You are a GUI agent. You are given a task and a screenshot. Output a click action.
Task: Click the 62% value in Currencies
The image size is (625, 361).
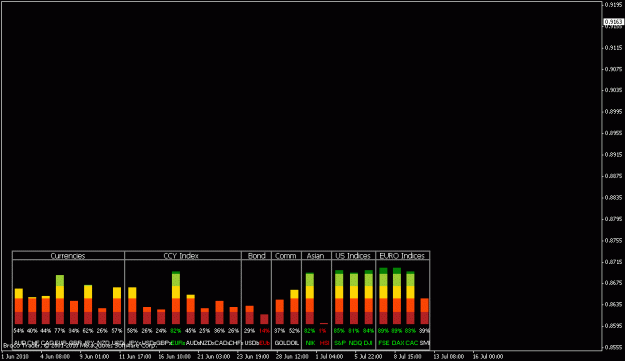click(88, 331)
